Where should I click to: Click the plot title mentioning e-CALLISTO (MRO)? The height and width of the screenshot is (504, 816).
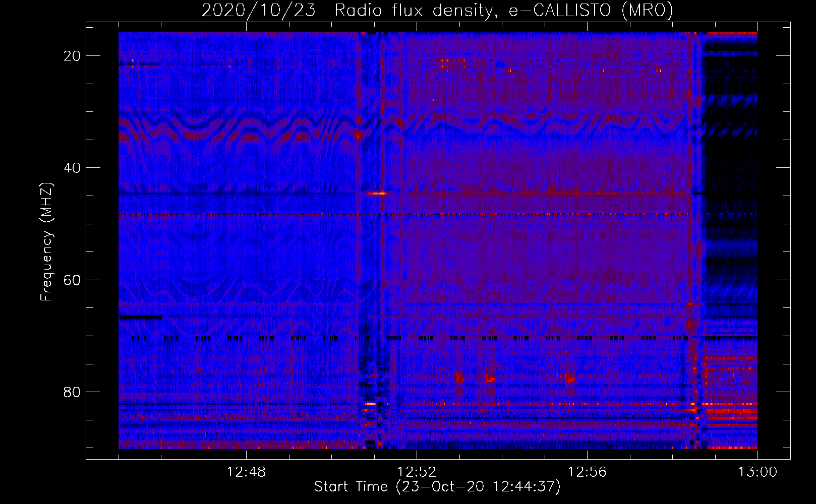tap(437, 10)
